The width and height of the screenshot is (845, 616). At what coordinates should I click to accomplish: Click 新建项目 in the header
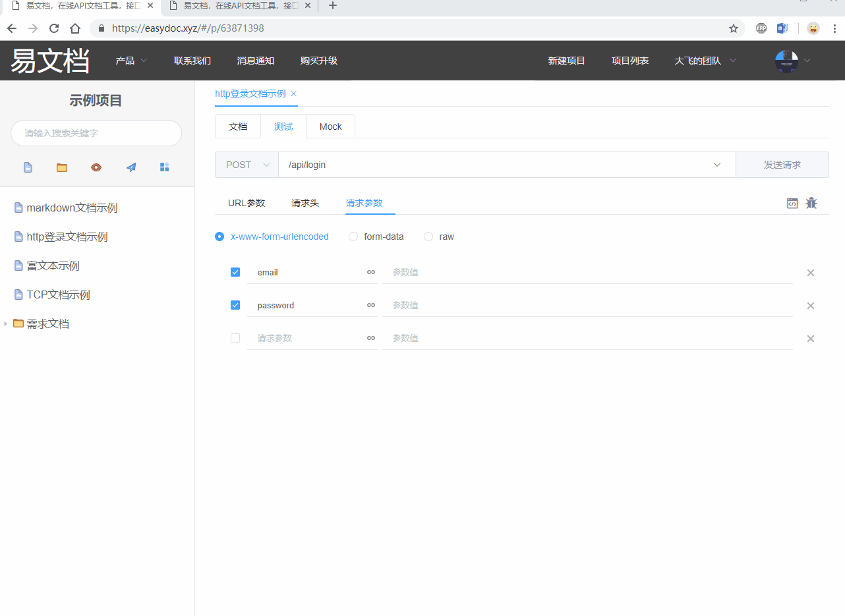click(x=567, y=61)
